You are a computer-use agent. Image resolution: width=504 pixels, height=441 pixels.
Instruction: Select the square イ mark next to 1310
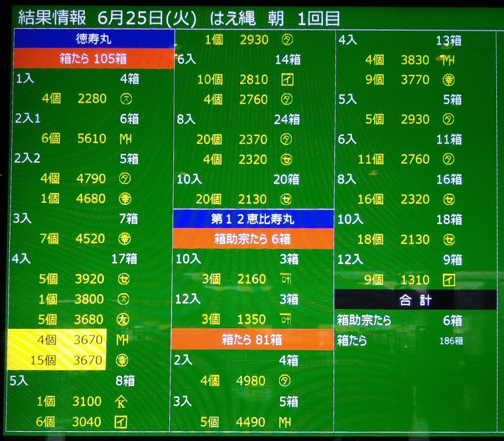[x=448, y=280]
